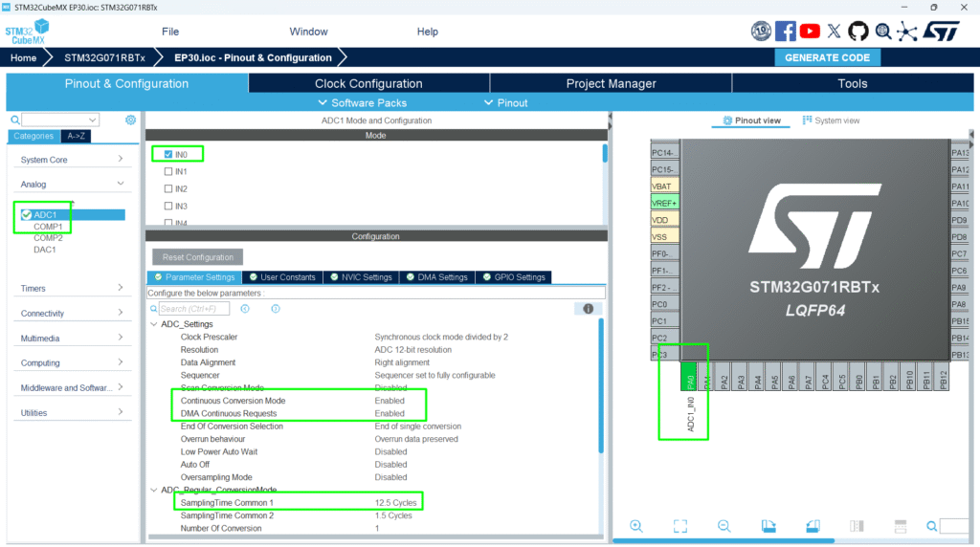The image size is (980, 547).
Task: Open the categories settings gear icon
Action: [130, 120]
